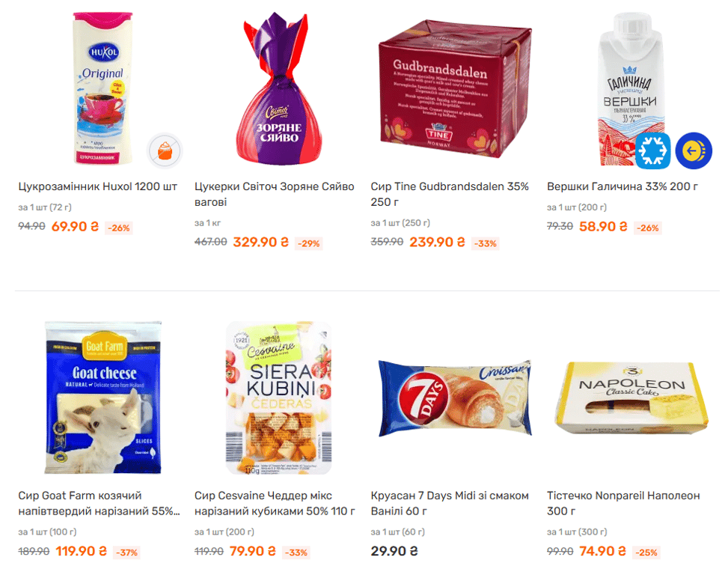728x575 pixels.
Task: Open the Napoleon Classic Cake image
Action: 631,396
